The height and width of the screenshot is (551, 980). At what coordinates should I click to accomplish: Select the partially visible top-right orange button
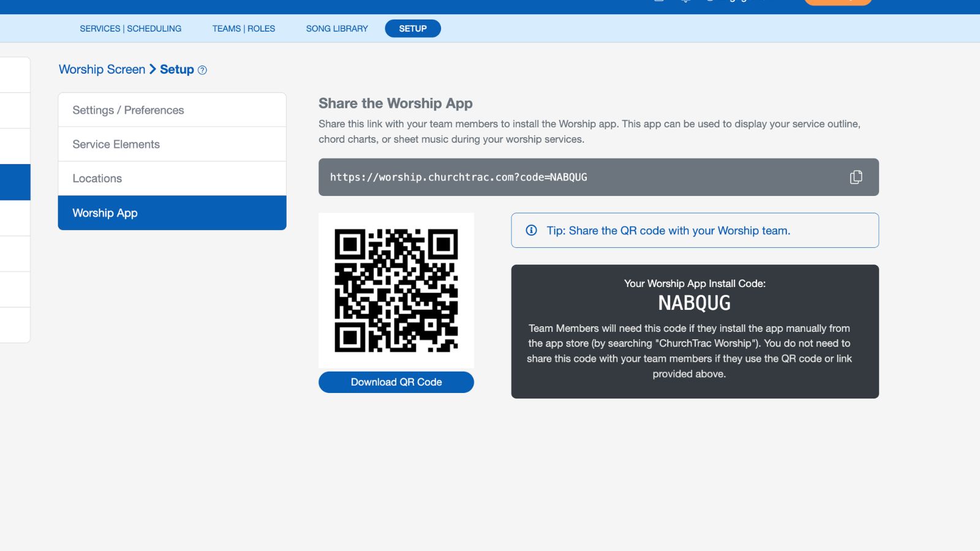coord(837,2)
